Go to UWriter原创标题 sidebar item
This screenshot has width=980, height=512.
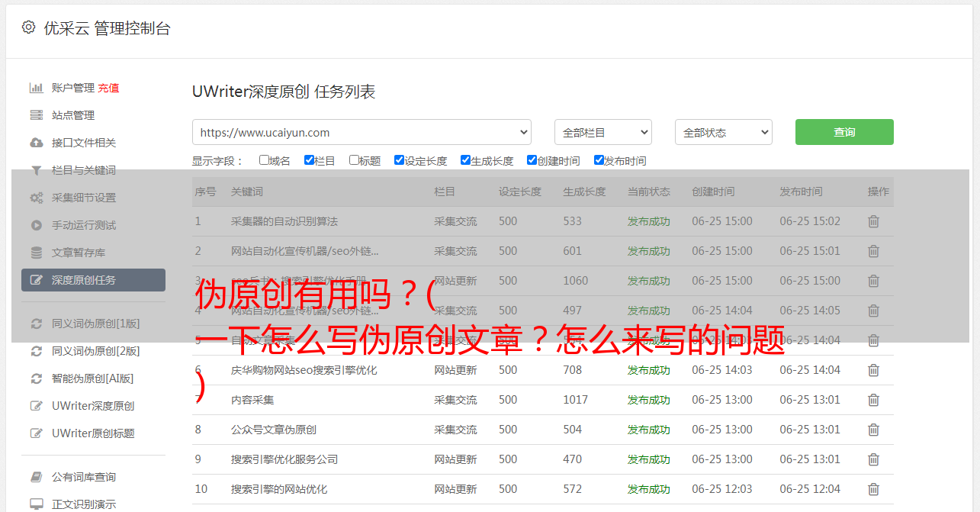tap(93, 433)
